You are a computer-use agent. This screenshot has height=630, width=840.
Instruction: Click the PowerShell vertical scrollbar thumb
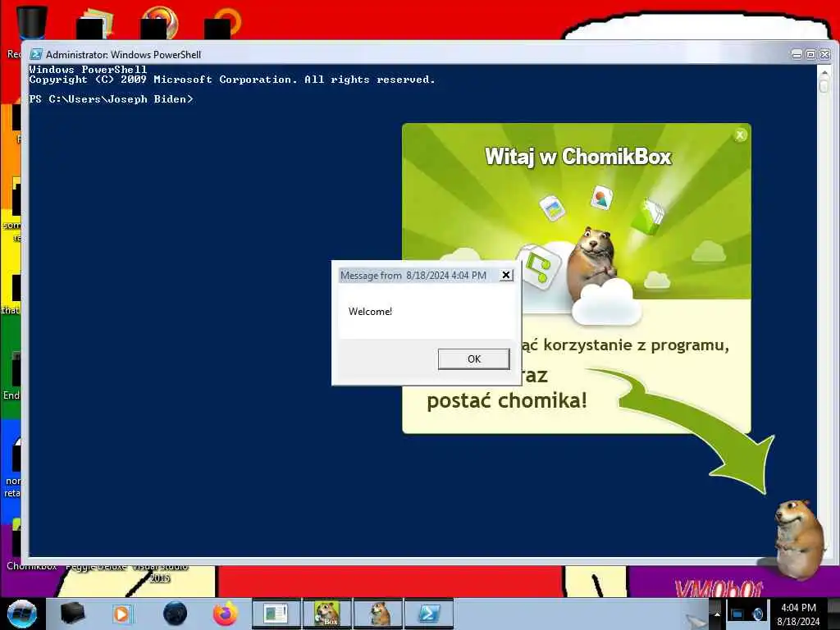coord(824,85)
